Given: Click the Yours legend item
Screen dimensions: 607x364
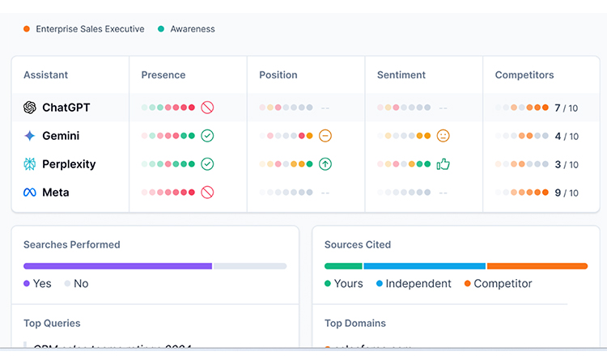Looking at the screenshot, I should pyautogui.click(x=344, y=284).
